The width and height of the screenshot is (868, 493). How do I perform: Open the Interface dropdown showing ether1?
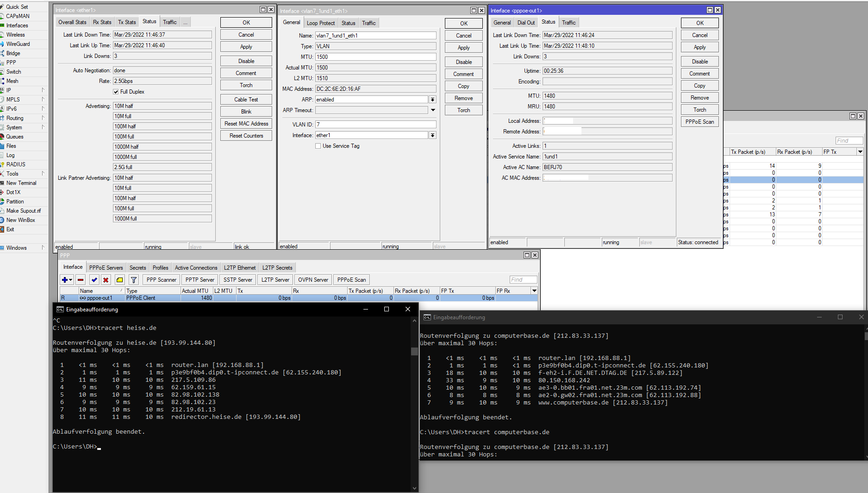pos(432,135)
